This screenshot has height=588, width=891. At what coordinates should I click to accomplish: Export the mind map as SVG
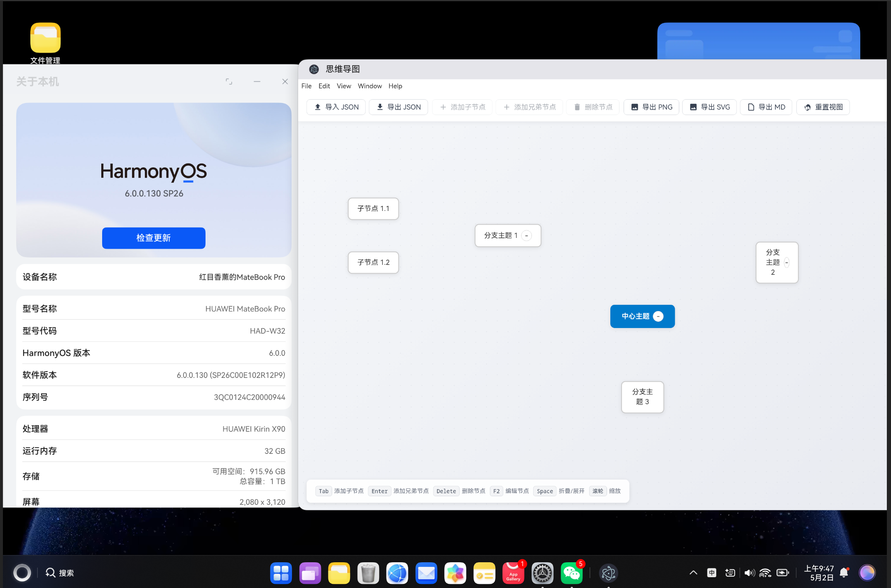710,107
